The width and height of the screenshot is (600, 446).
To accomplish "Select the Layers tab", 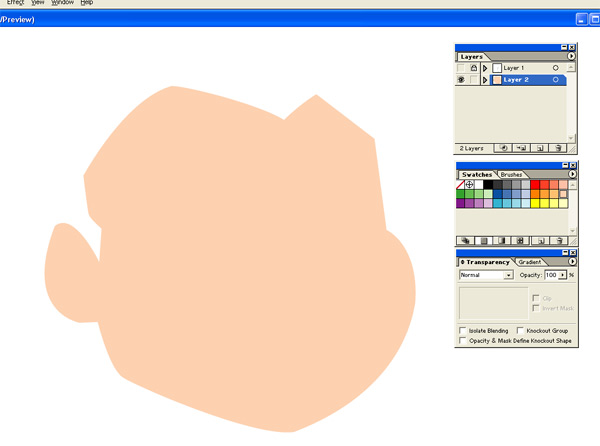I will (x=471, y=57).
